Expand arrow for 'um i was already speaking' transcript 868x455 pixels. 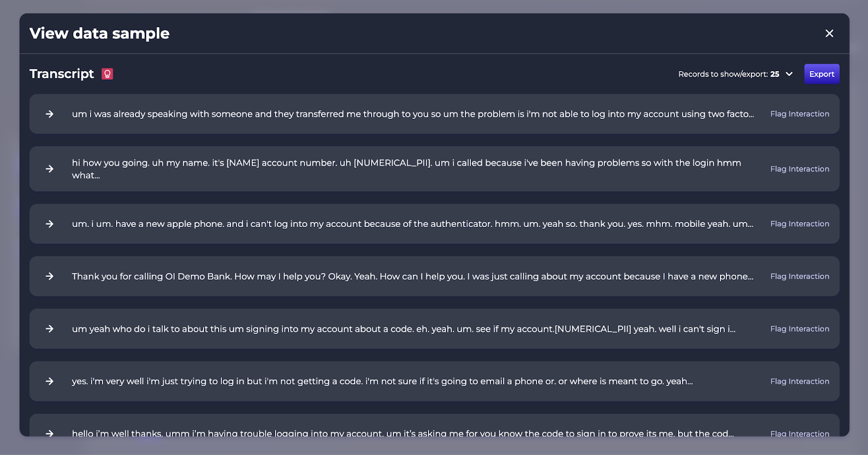49,114
